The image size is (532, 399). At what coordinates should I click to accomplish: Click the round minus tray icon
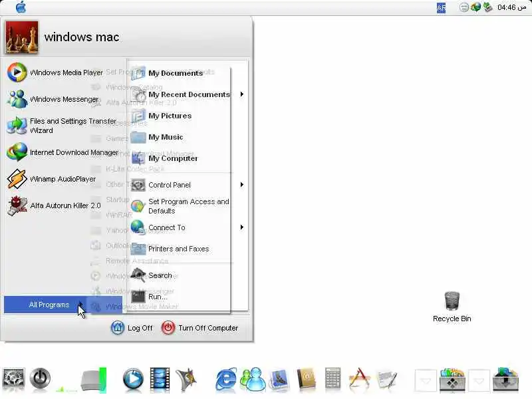tap(464, 7)
